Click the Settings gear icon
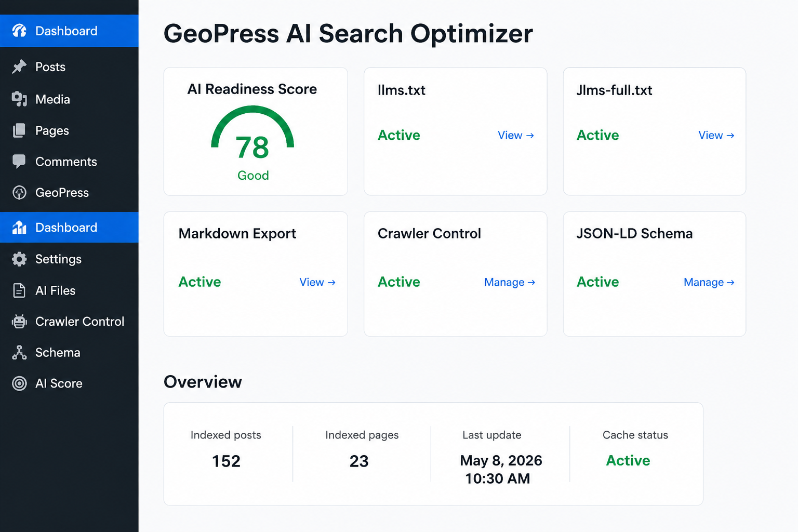This screenshot has width=798, height=532. pyautogui.click(x=19, y=259)
